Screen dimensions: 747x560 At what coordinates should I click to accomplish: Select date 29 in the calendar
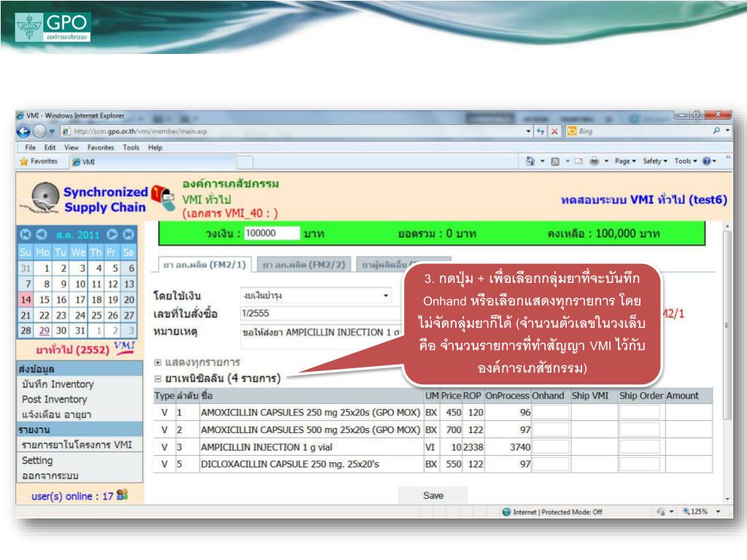44,330
